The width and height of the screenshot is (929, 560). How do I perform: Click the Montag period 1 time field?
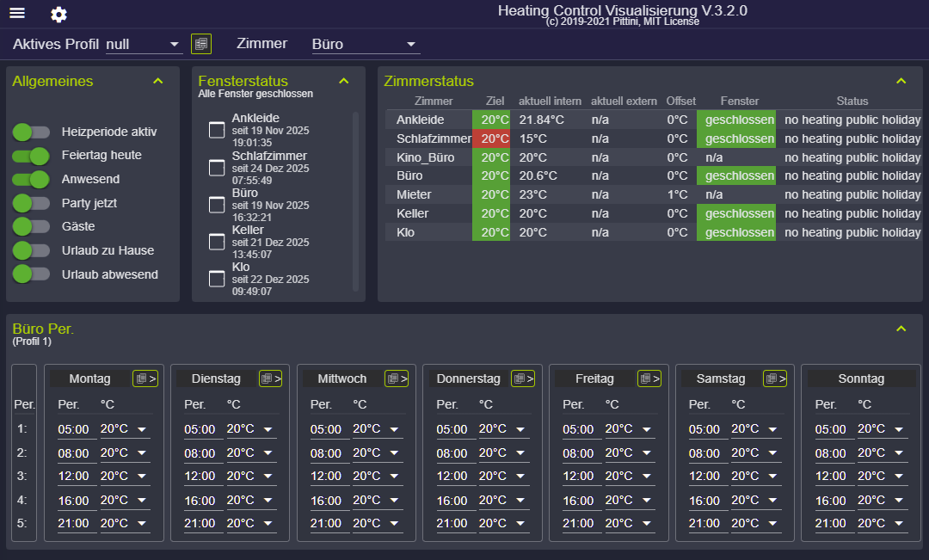click(x=74, y=429)
